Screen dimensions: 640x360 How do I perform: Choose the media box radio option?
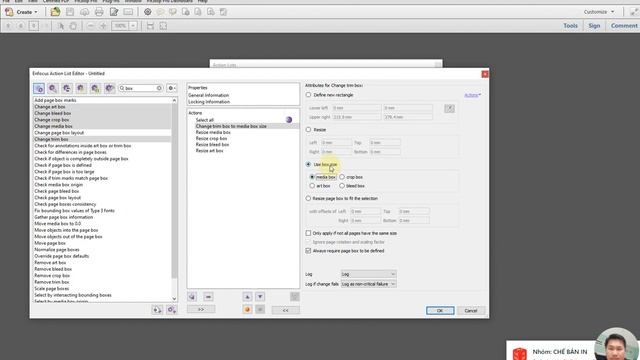pos(312,177)
